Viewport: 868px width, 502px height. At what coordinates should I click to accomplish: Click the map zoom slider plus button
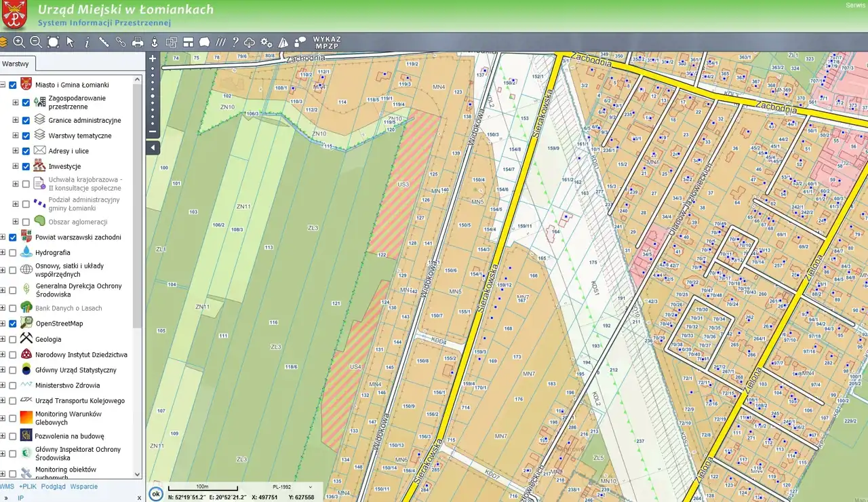pyautogui.click(x=153, y=59)
